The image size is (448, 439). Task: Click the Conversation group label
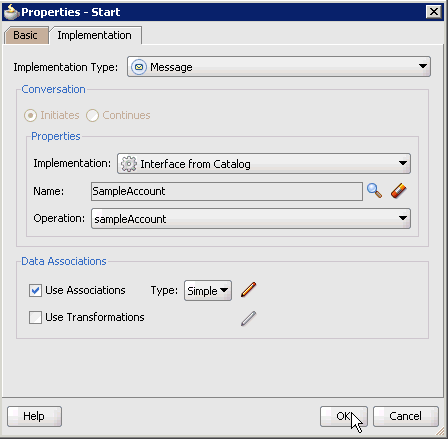pos(53,89)
